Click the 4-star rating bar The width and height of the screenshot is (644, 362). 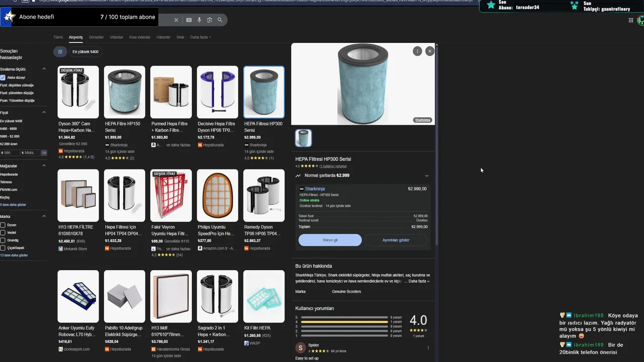click(344, 322)
